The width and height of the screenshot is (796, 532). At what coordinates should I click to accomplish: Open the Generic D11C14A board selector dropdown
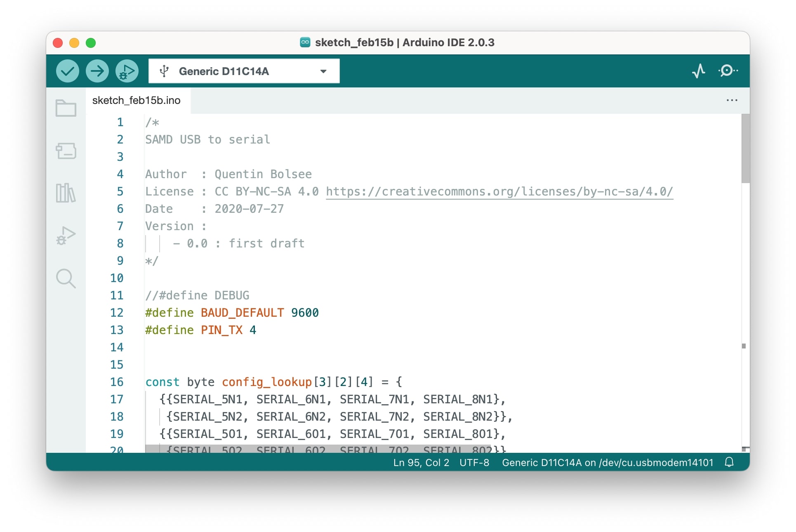(x=244, y=71)
